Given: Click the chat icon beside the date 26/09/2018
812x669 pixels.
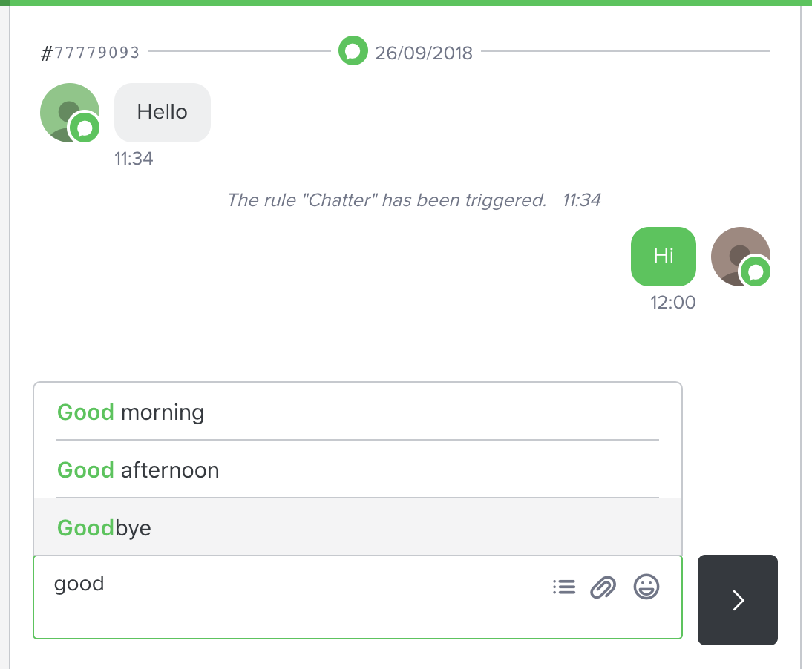Looking at the screenshot, I should point(353,52).
